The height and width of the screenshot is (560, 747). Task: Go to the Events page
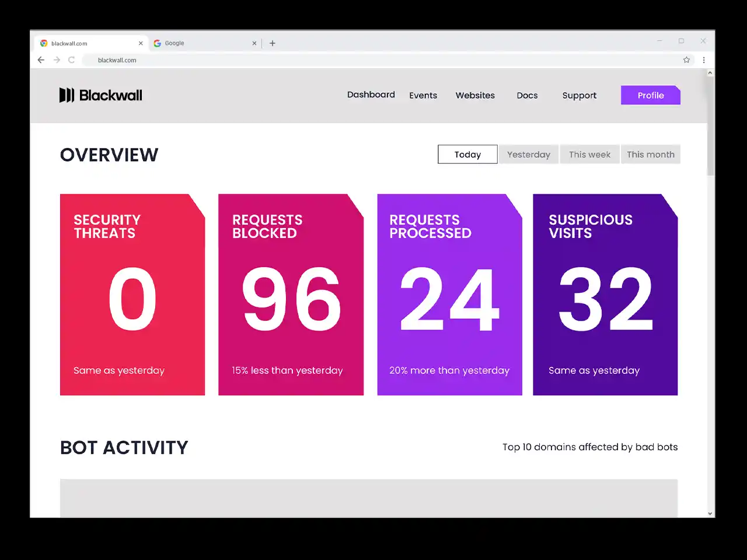pyautogui.click(x=423, y=96)
